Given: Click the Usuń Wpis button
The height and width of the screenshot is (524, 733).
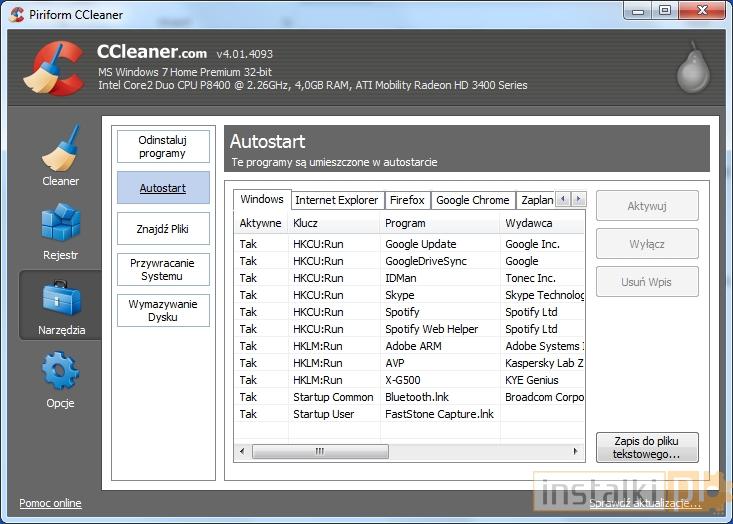Looking at the screenshot, I should click(x=647, y=281).
